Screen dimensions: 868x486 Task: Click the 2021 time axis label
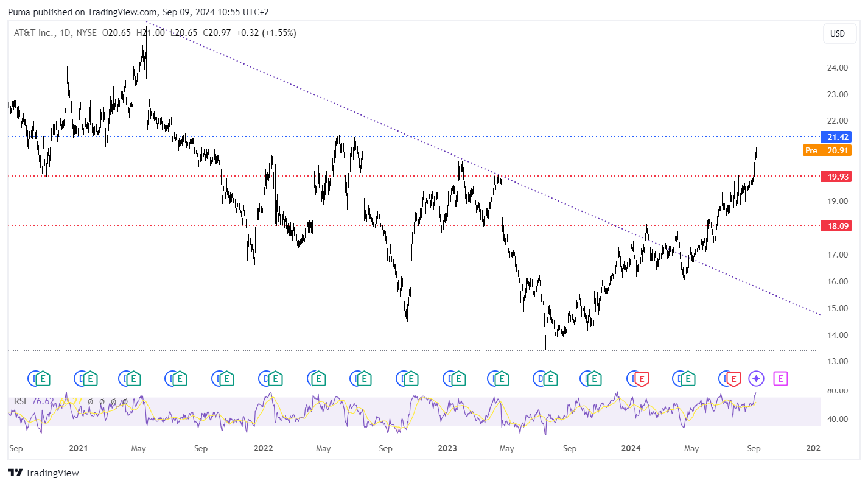tap(79, 448)
